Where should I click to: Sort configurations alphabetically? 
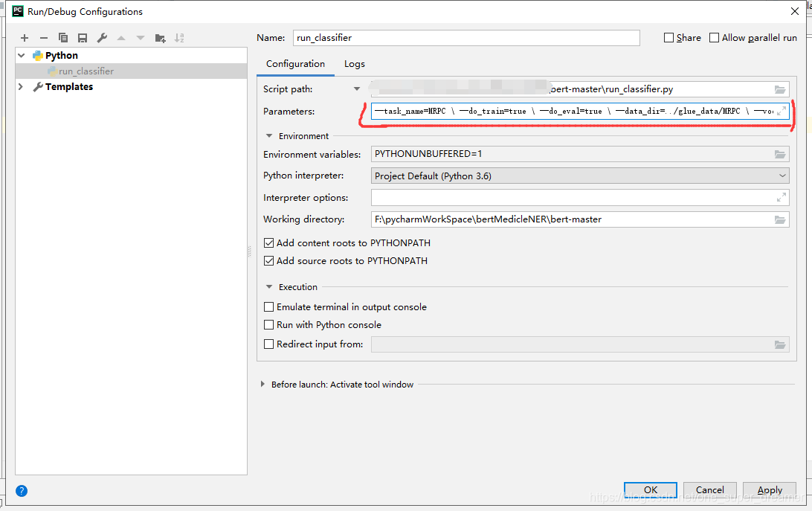179,38
